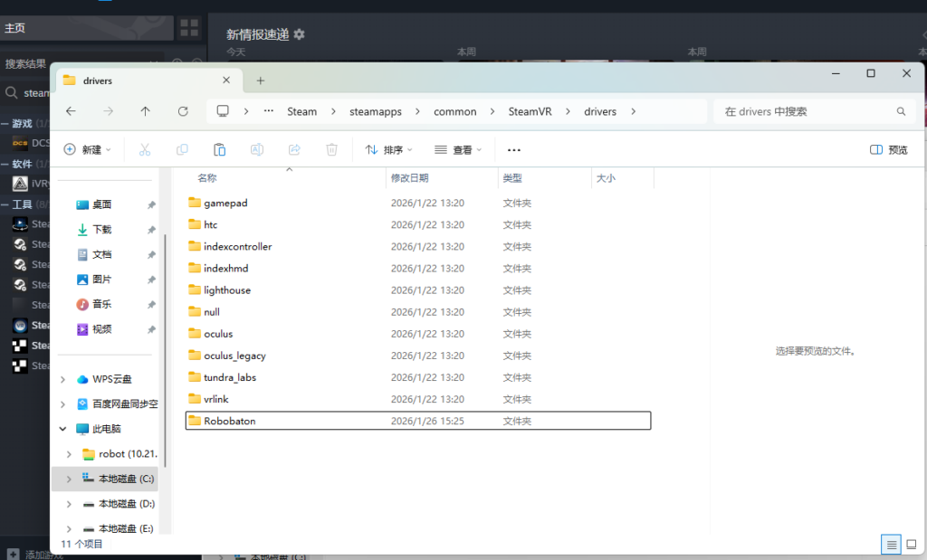Click the Copy icon in toolbar
The image size is (927, 560).
coord(182,150)
